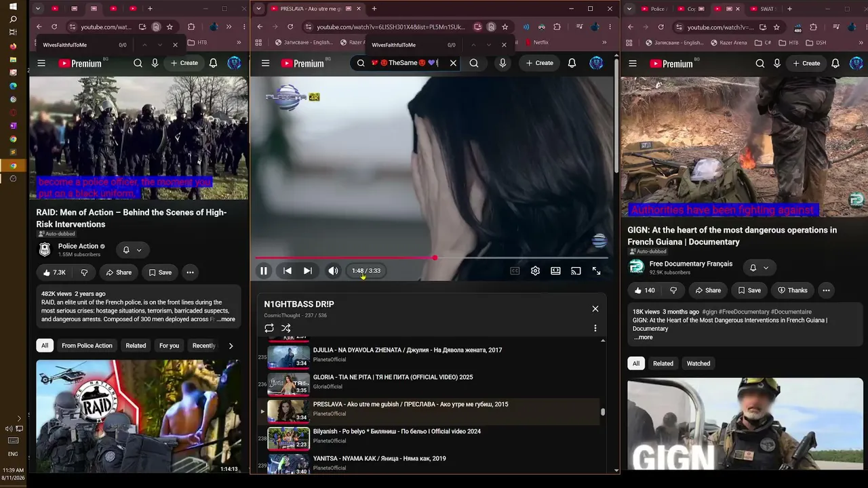Close the N1GHTBASS DR!P playlist panel

click(595, 308)
